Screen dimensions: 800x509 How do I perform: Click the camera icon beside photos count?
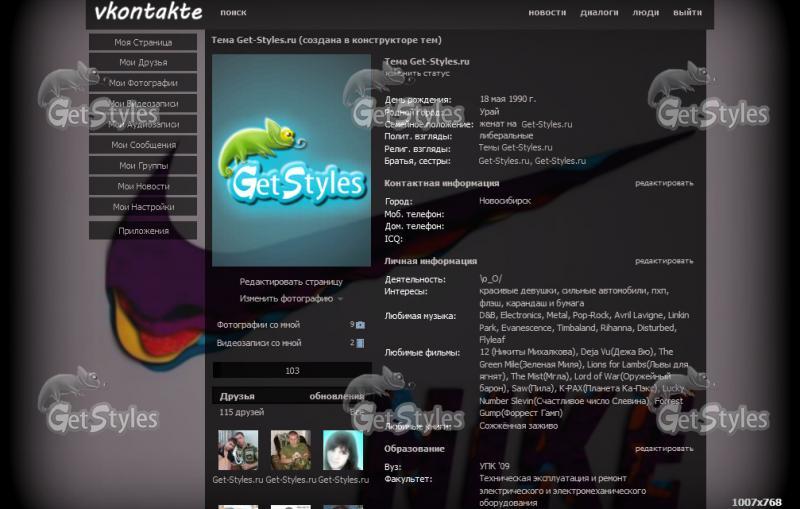(x=360, y=325)
